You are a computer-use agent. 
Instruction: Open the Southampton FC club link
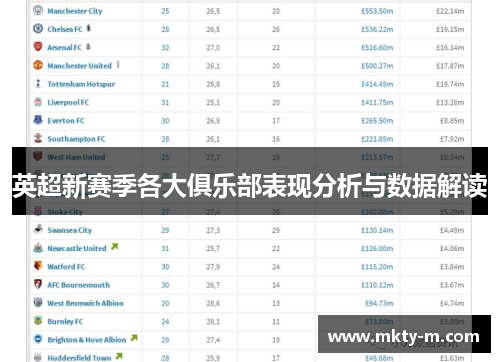[x=76, y=139]
